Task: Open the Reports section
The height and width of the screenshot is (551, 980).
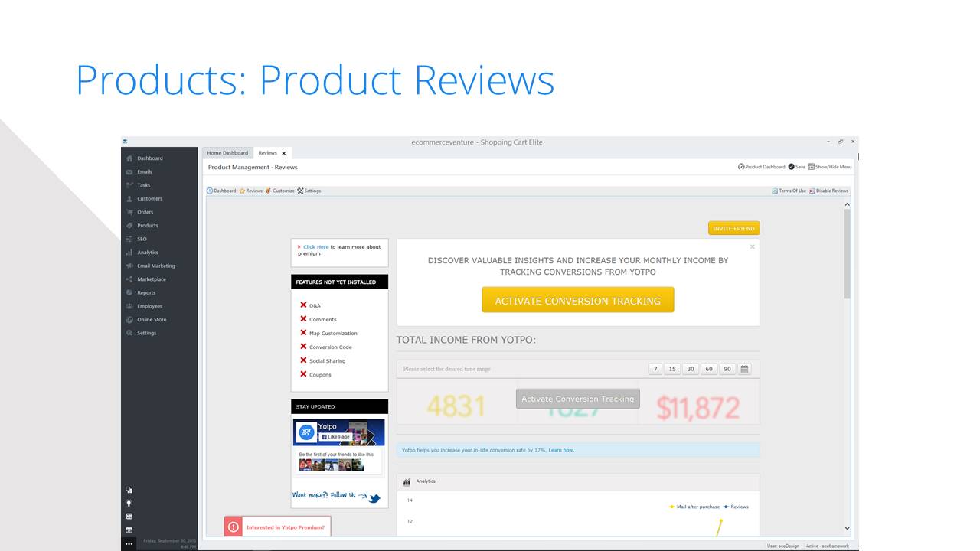Action: coord(146,292)
